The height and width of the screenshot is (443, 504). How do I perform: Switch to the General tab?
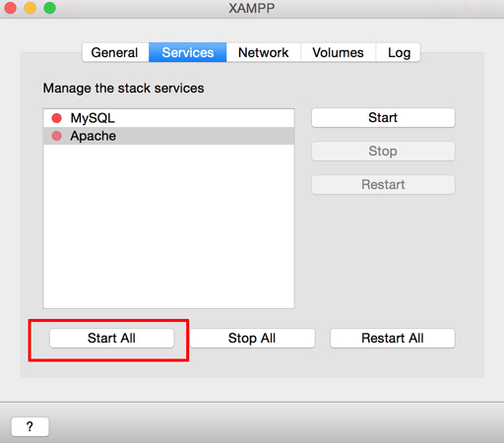coord(115,52)
